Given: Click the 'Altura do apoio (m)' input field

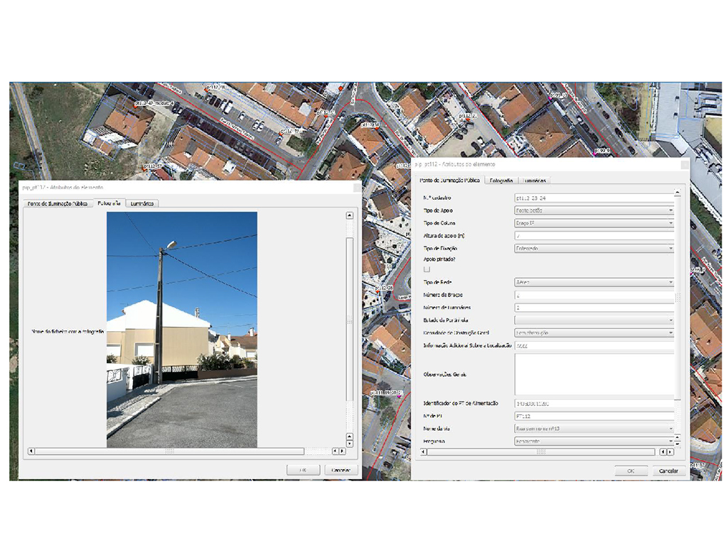Looking at the screenshot, I should pos(594,236).
